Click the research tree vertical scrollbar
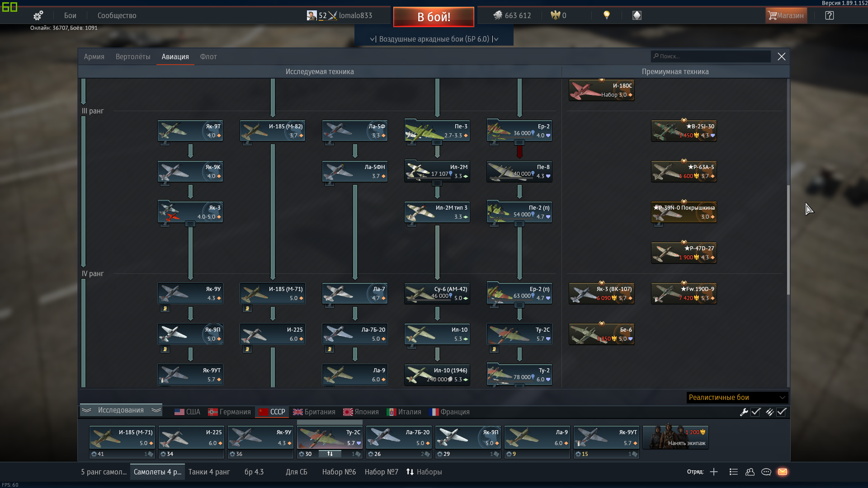The image size is (868, 488). [x=788, y=239]
